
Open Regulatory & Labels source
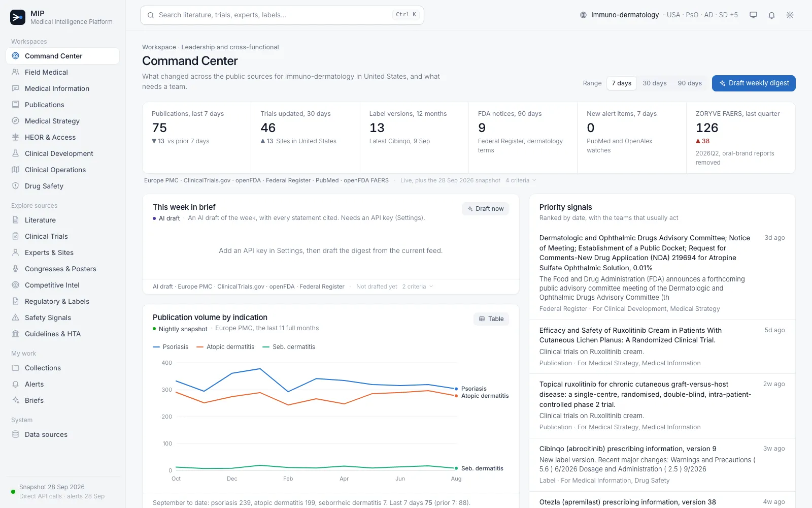(62, 301)
